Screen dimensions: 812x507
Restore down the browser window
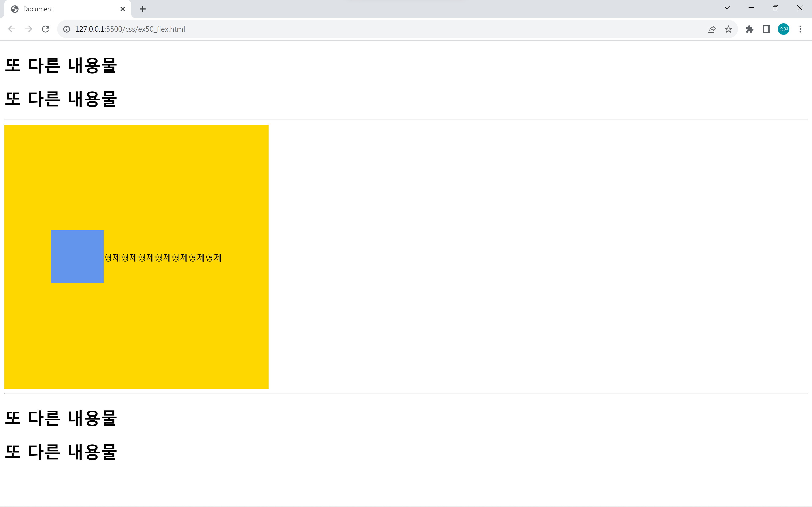click(775, 8)
